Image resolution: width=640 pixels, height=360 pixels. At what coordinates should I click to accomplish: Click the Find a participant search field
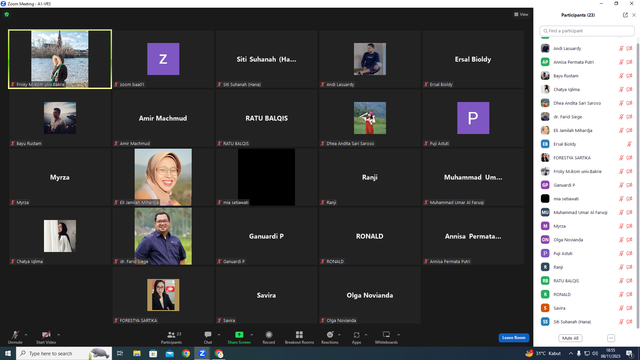[587, 31]
